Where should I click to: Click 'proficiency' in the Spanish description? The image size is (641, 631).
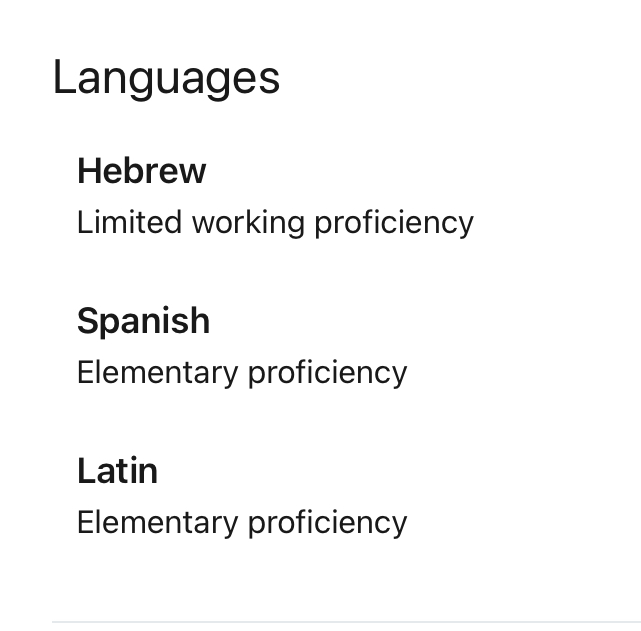click(327, 373)
